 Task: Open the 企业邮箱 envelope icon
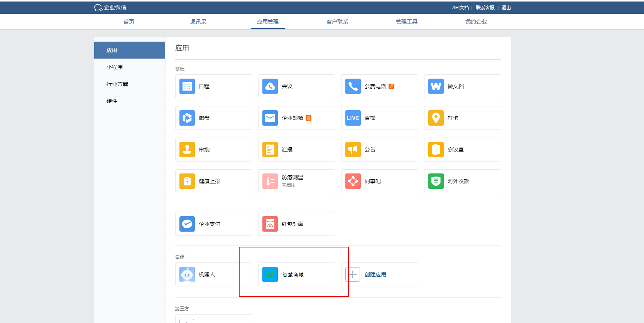270,118
